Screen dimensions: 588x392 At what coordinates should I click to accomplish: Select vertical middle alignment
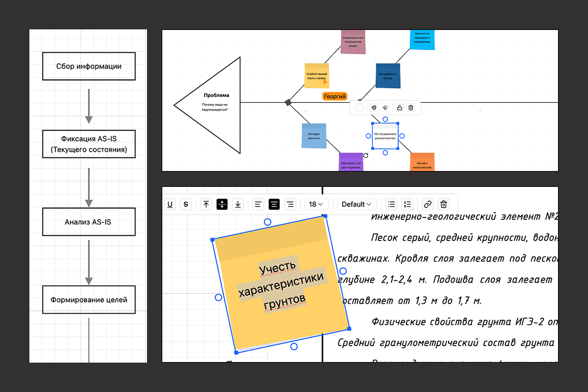(x=222, y=205)
